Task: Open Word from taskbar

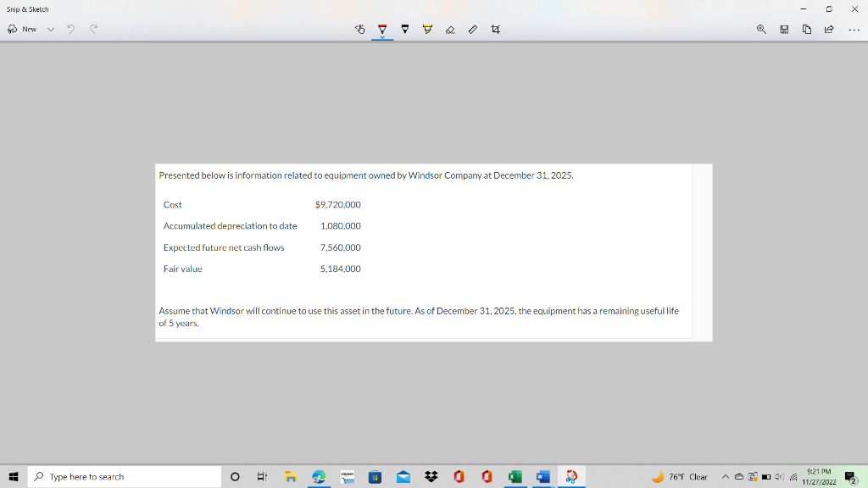Action: [543, 476]
